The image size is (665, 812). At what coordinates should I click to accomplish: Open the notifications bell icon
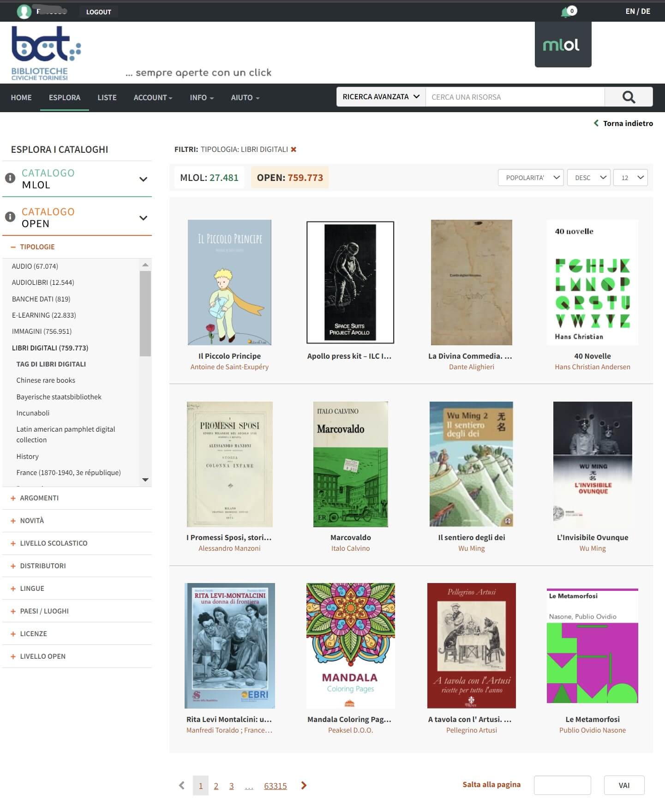[x=566, y=12]
